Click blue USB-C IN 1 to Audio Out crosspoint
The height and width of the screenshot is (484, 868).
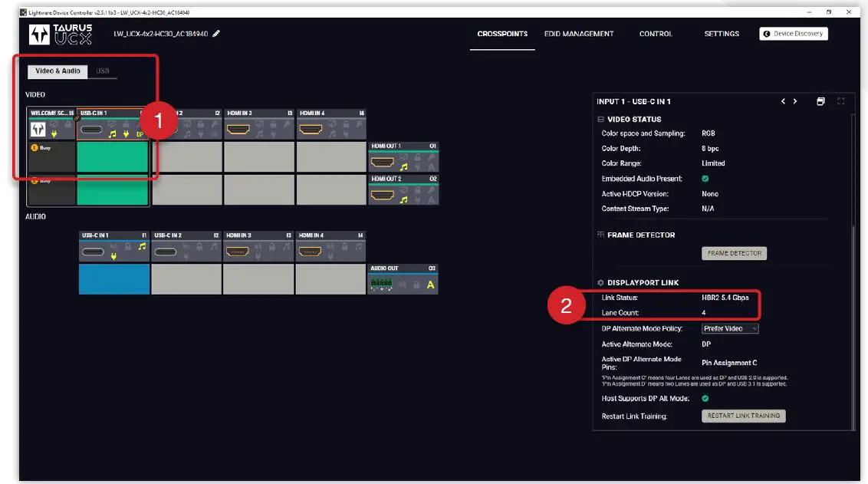click(114, 278)
